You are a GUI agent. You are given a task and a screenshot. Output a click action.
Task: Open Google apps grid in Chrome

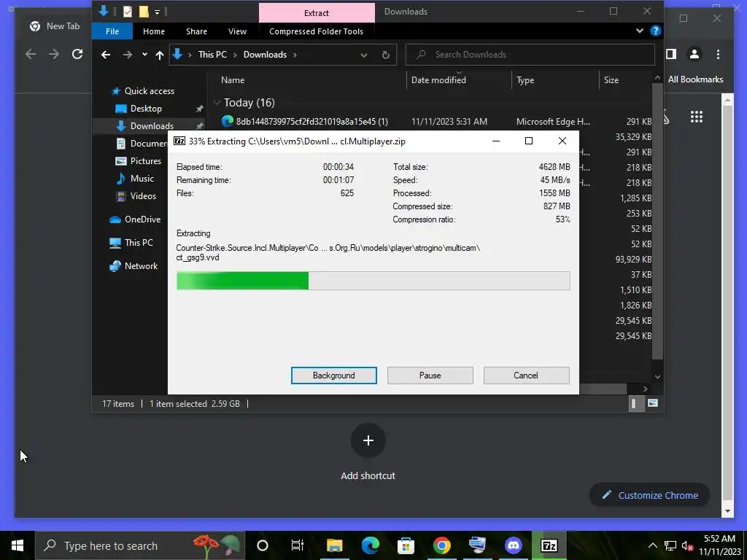pos(697,117)
